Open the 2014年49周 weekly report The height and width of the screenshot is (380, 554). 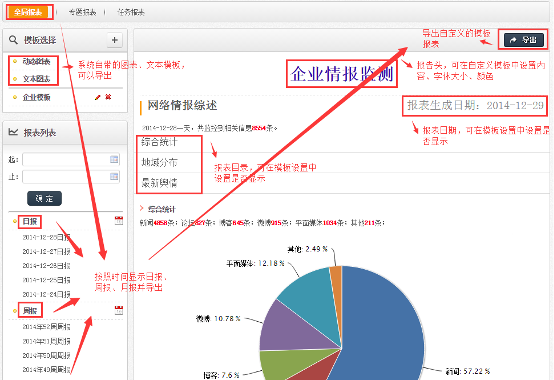[46, 370]
